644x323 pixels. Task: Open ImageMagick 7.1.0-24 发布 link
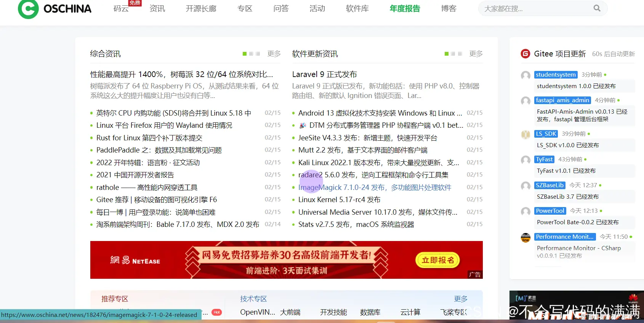[375, 188]
